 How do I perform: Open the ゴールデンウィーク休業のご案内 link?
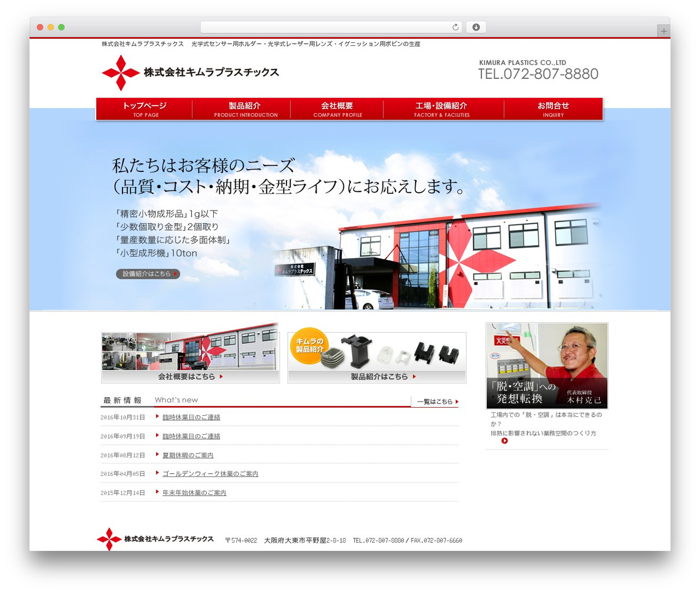[211, 474]
